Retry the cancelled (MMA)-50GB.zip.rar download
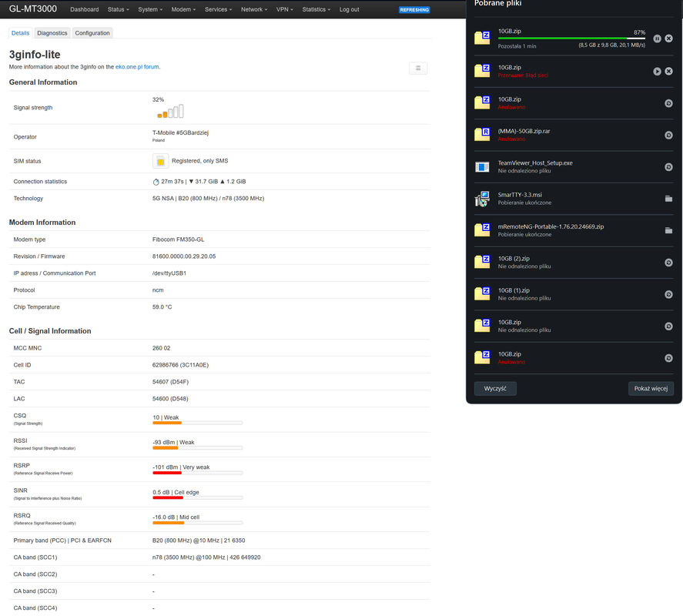Viewport: 683px width, 616px height. click(668, 136)
